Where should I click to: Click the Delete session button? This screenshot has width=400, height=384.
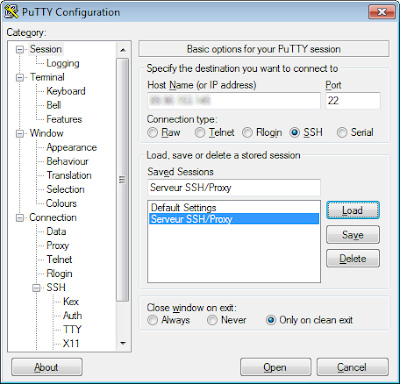tap(353, 259)
